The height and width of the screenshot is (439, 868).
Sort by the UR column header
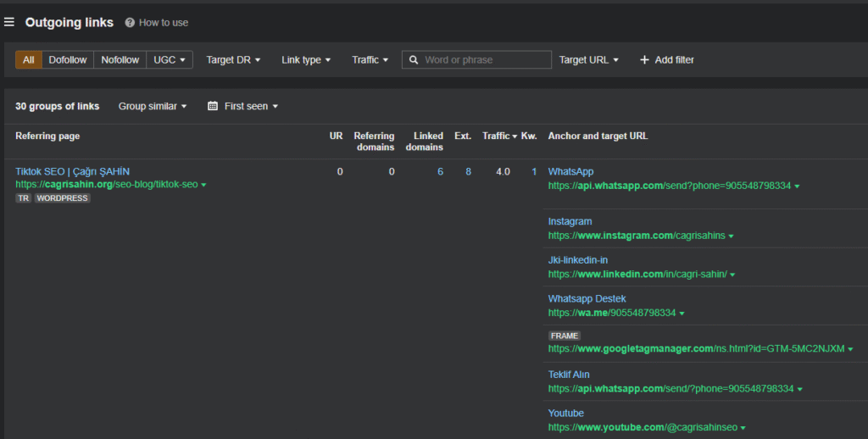point(336,136)
